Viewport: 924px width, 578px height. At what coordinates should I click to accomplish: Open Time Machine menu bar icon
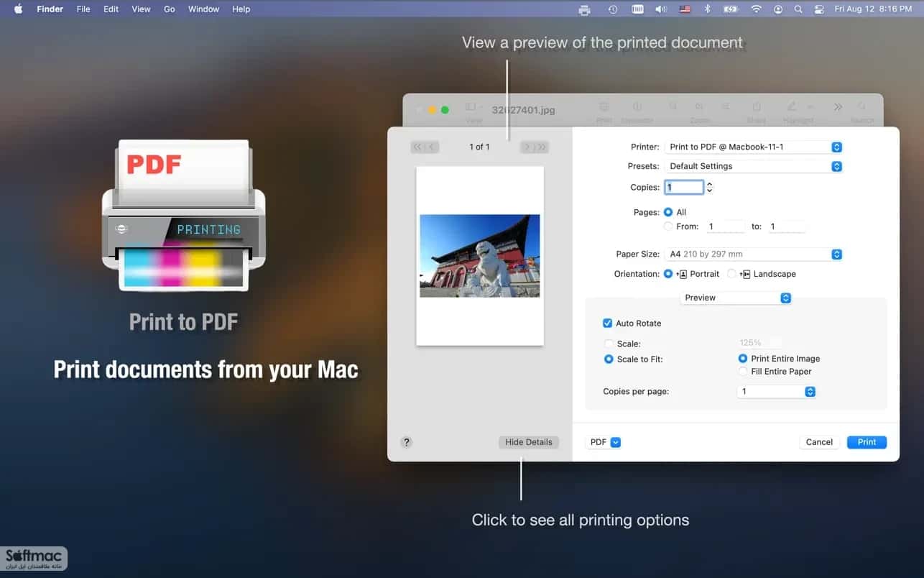click(613, 9)
